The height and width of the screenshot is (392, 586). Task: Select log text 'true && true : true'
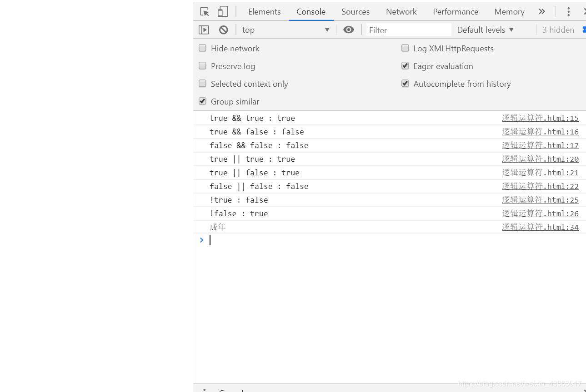pyautogui.click(x=252, y=118)
